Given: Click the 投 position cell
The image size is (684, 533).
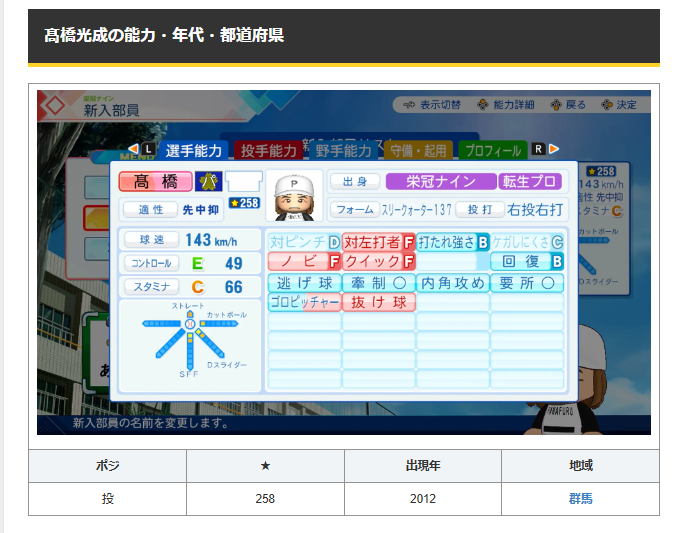Looking at the screenshot, I should 108,499.
